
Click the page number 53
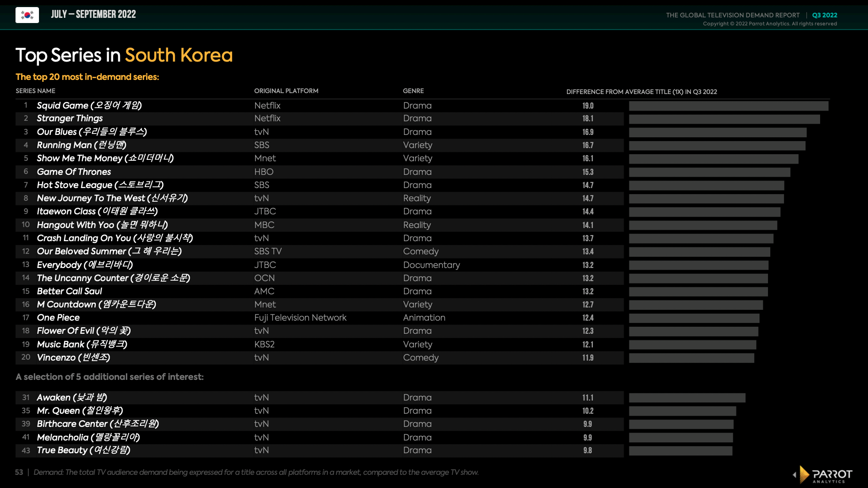pos(19,472)
